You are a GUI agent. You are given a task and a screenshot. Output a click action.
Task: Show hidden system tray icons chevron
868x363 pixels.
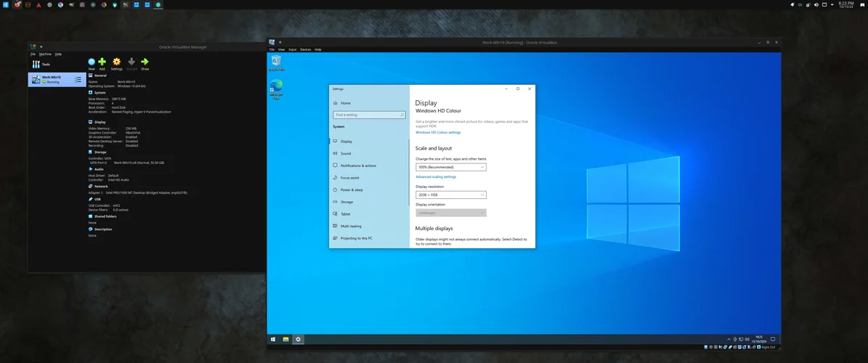(x=729, y=339)
